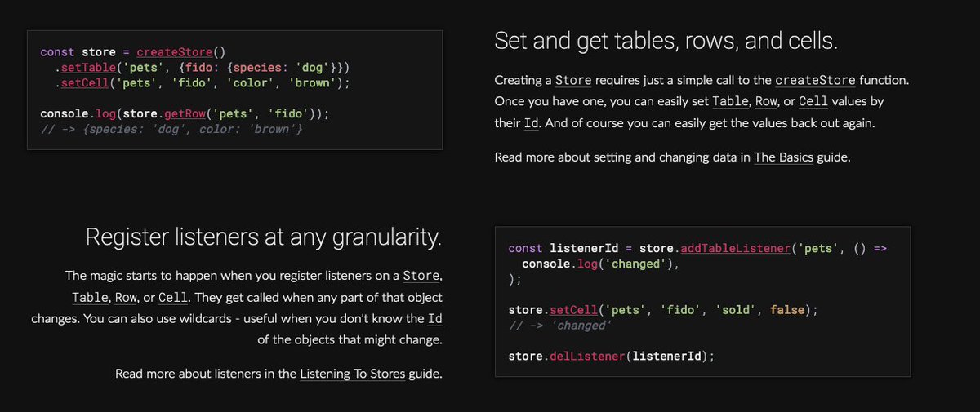Click createStore link in the paragraph text
The image size is (980, 412).
point(815,81)
